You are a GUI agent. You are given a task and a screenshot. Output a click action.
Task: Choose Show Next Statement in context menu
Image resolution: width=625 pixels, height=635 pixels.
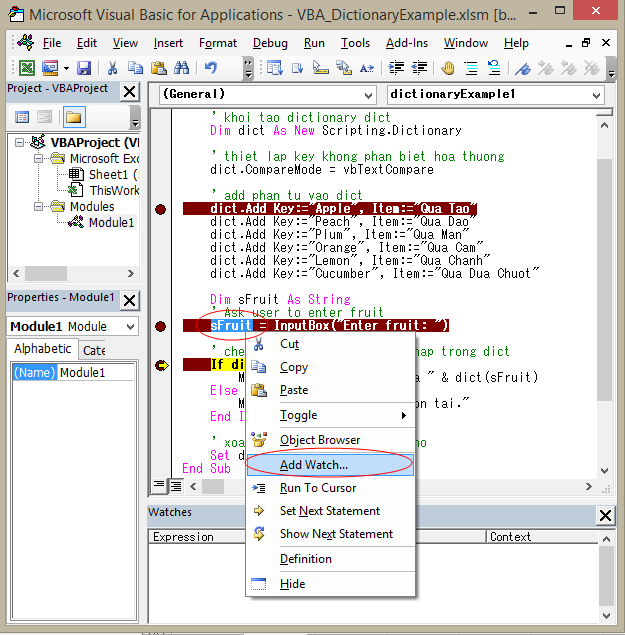tap(330, 534)
